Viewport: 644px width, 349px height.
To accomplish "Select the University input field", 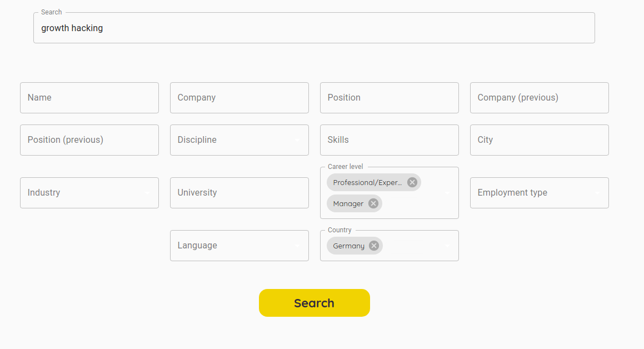I will click(239, 193).
